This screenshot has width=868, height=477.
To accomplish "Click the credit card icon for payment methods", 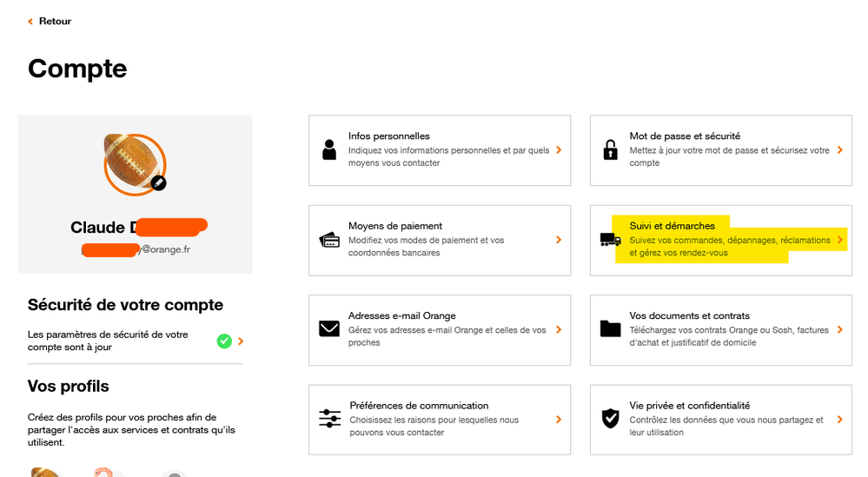I will pos(329,241).
